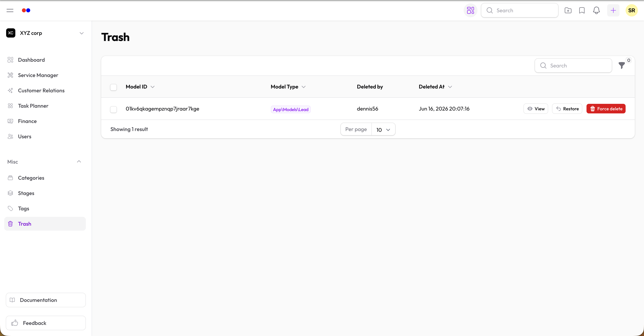View the deleted Lead record
644x336 pixels.
[x=536, y=109]
